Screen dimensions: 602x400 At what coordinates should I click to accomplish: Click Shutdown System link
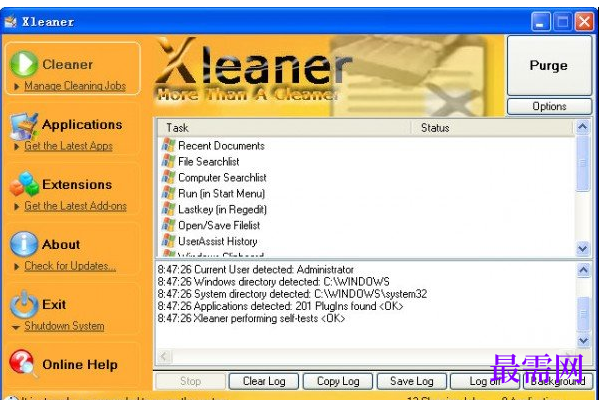coord(64,326)
